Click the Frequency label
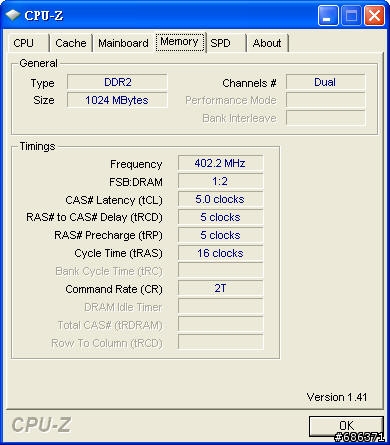This screenshot has width=390, height=445. pos(136,164)
